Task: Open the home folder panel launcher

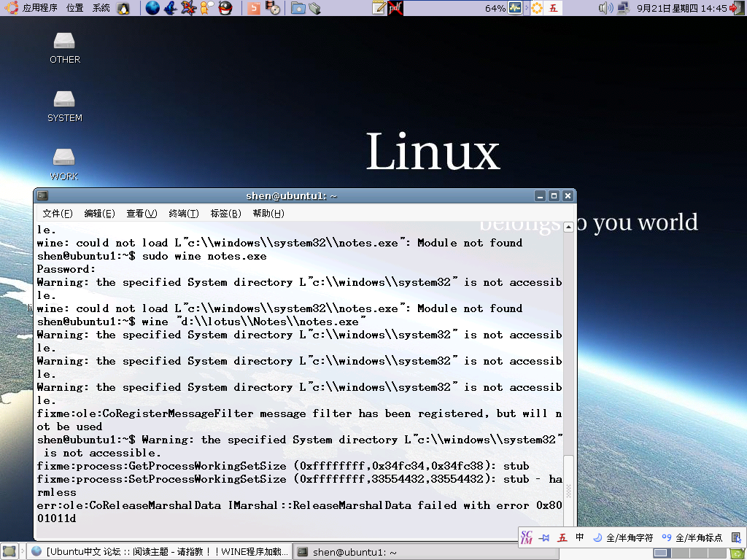Action: (x=298, y=7)
